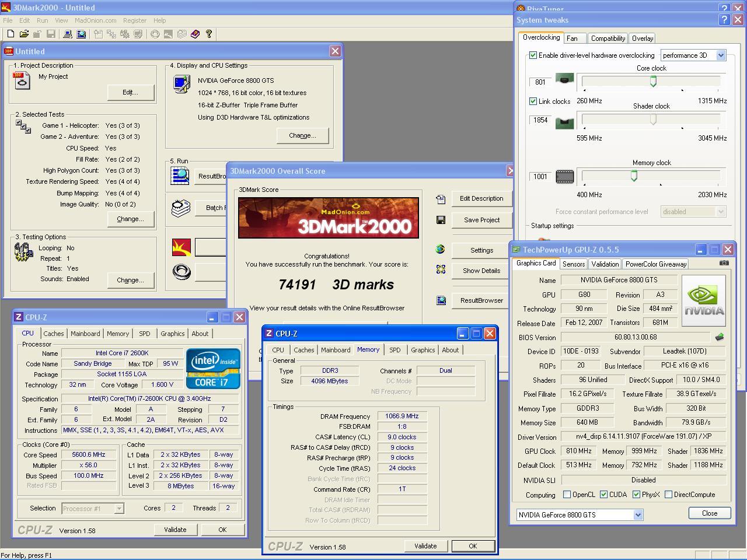Click the Selected Tests checklist icon
Image resolution: width=747 pixels, height=560 pixels.
[23, 127]
